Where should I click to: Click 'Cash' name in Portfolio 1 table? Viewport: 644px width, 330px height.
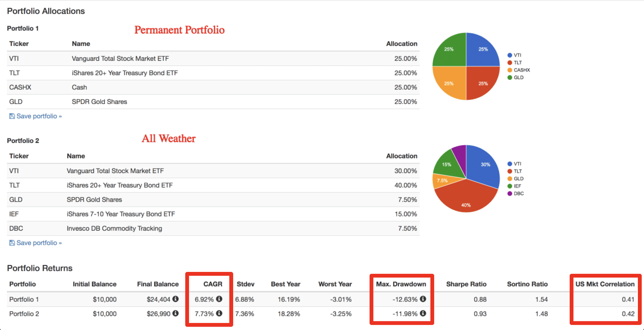tap(79, 87)
